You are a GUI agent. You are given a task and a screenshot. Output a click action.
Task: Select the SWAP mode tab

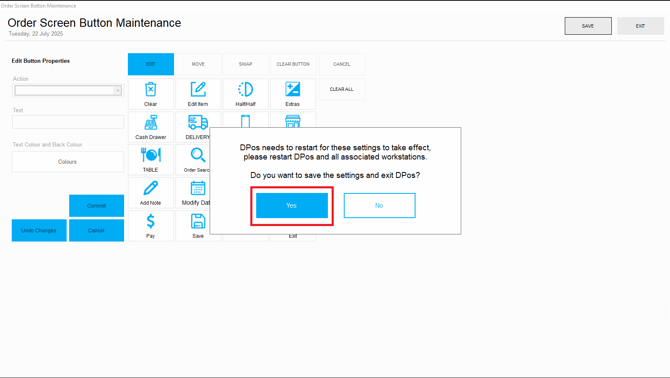(x=245, y=64)
